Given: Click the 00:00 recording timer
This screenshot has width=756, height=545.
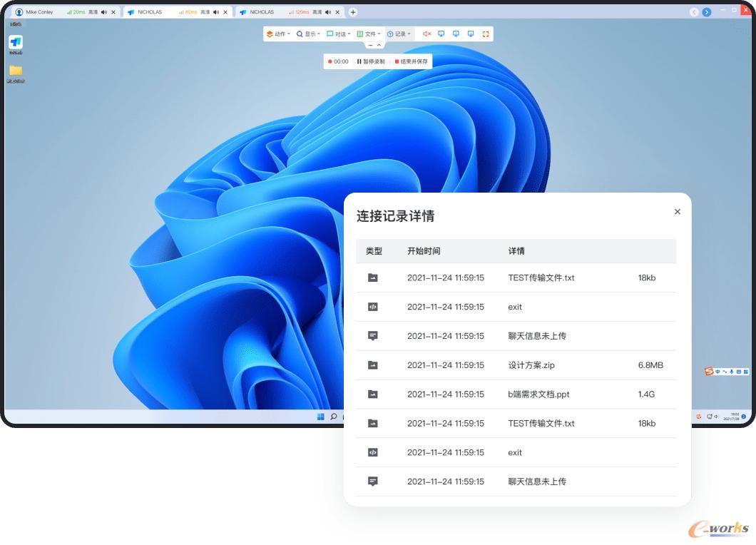Looking at the screenshot, I should coord(338,61).
